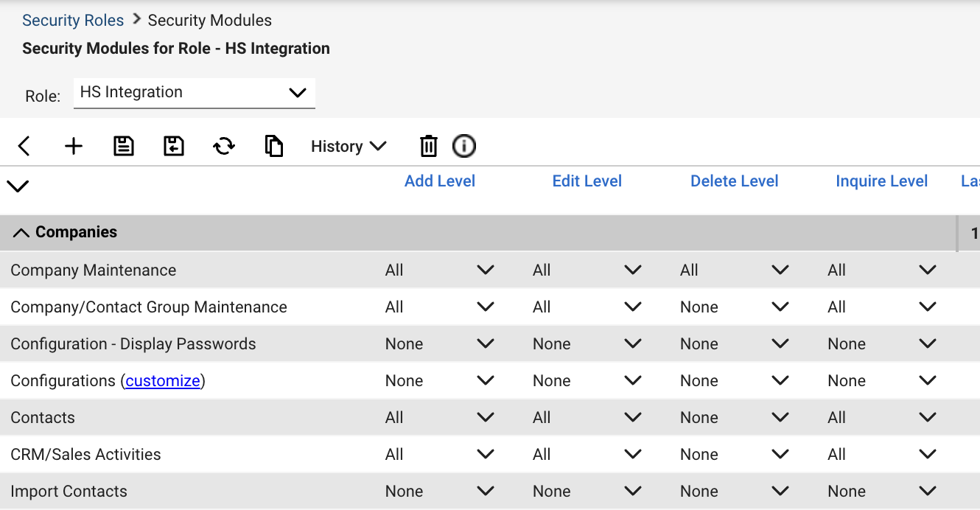Click the circled info icon
Image resolution: width=980 pixels, height=510 pixels.
463,146
